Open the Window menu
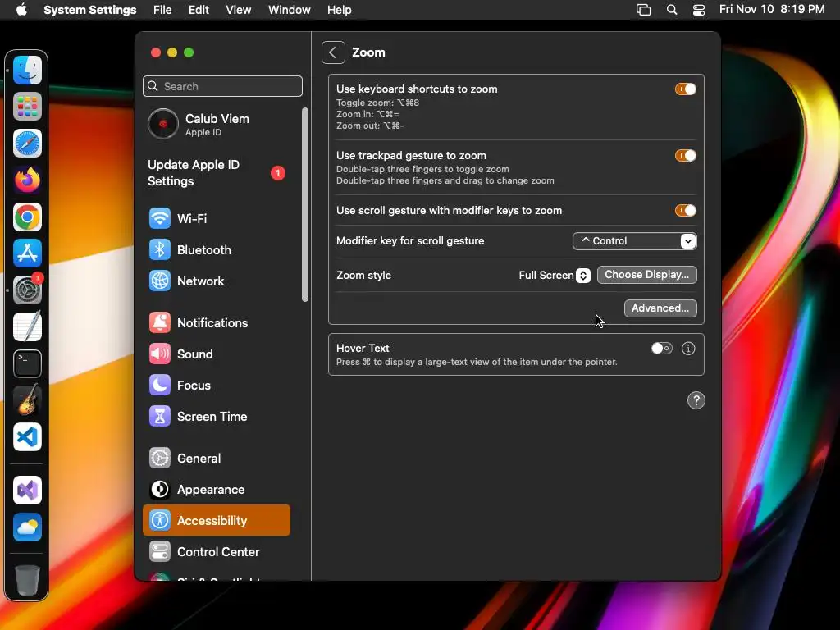Image resolution: width=840 pixels, height=630 pixels. (290, 10)
